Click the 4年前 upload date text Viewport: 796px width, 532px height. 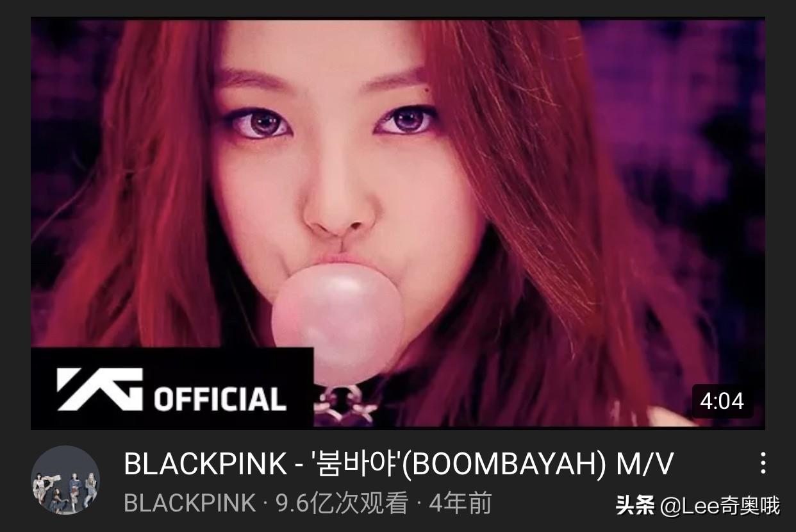(460, 504)
